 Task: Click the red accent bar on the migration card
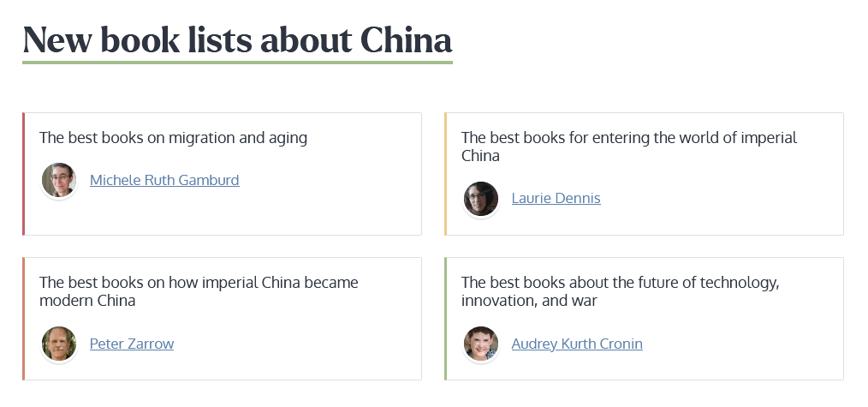point(24,174)
